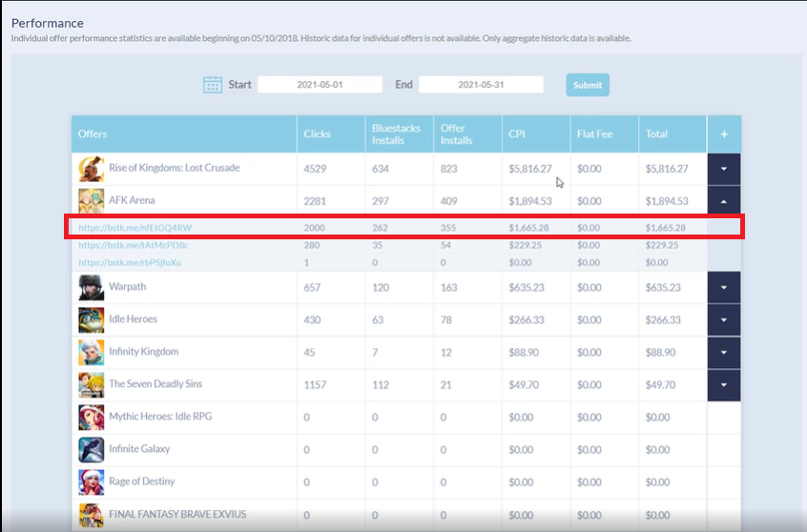The image size is (807, 532).
Task: Click the Bluestacks Installs column header
Action: click(x=400, y=134)
